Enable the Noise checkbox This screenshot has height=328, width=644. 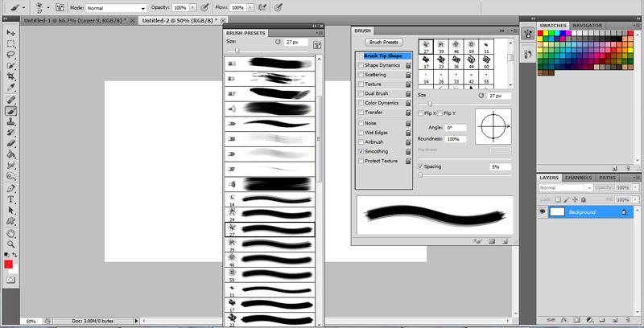[361, 123]
